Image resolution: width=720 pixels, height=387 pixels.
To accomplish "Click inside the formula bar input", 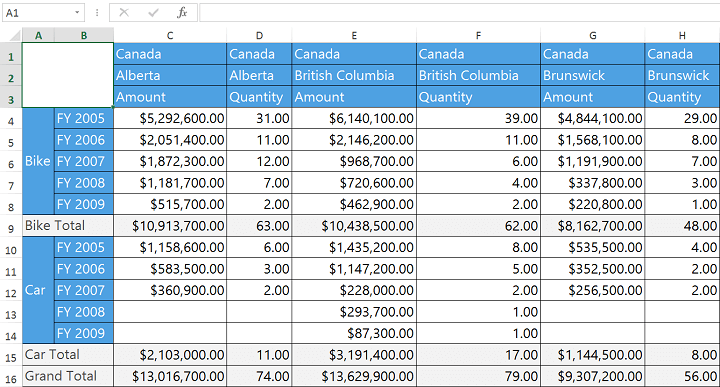I will pyautogui.click(x=459, y=12).
